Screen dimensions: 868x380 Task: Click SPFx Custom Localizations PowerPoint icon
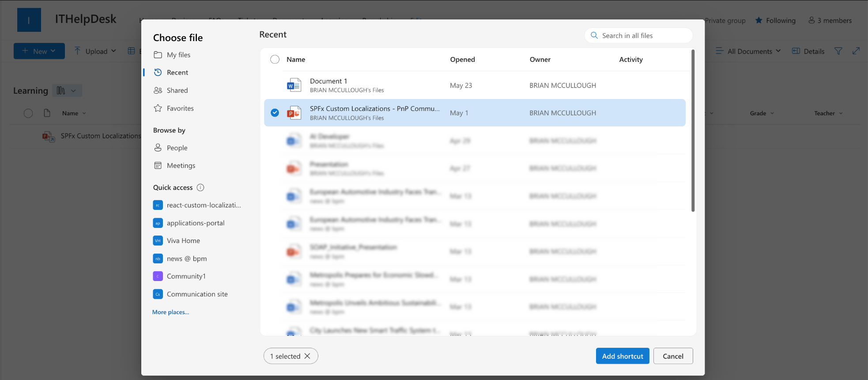(x=294, y=113)
